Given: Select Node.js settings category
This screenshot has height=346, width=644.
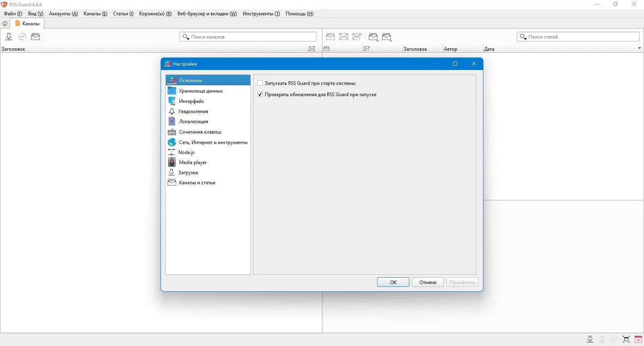Looking at the screenshot, I should [208, 152].
